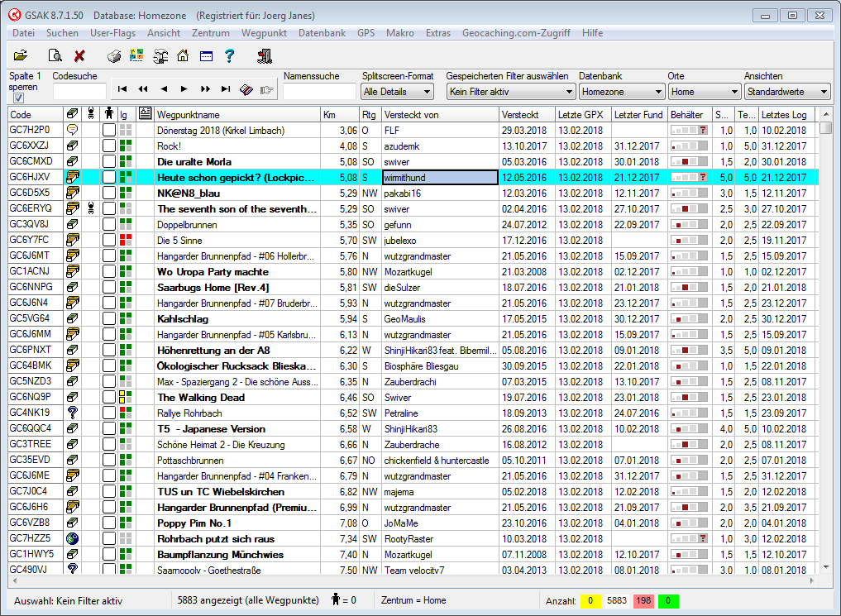The image size is (841, 616).
Task: Open saved filter dropdown Kein Filter aktiv
Action: coord(510,92)
